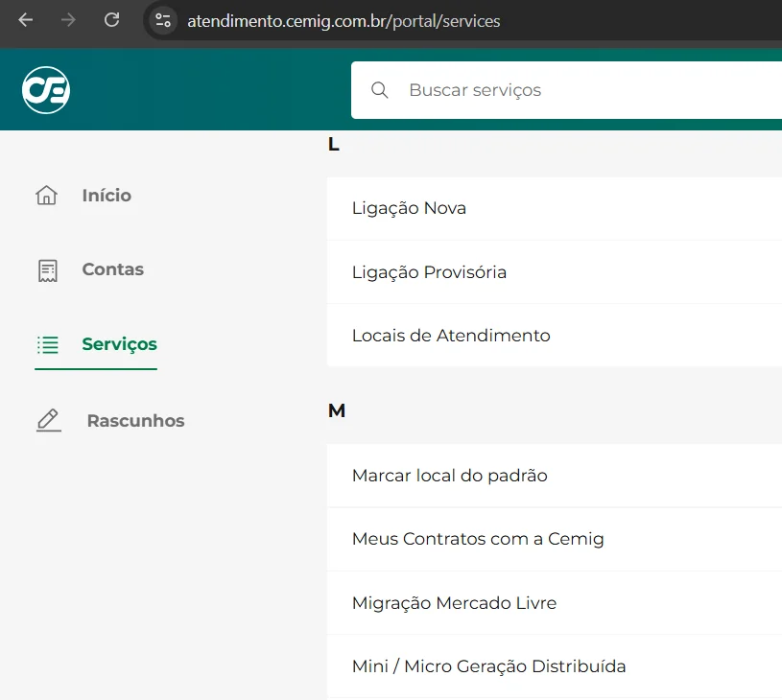
Task: Click the browser back arrow
Action: point(26,20)
